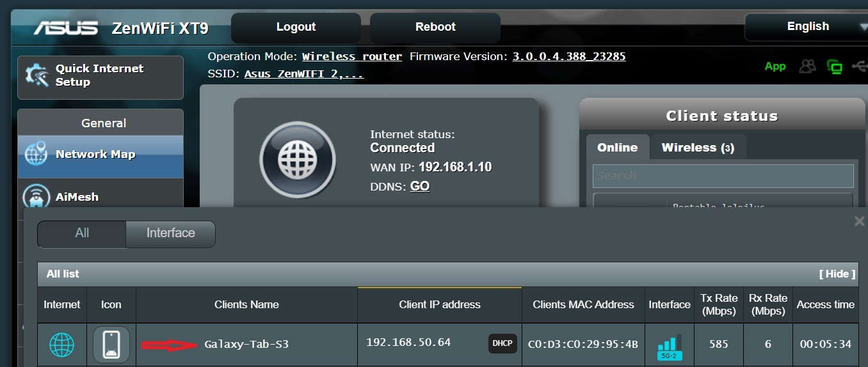868x367 pixels.
Task: Sort by Clients Name column header
Action: pyautogui.click(x=246, y=305)
